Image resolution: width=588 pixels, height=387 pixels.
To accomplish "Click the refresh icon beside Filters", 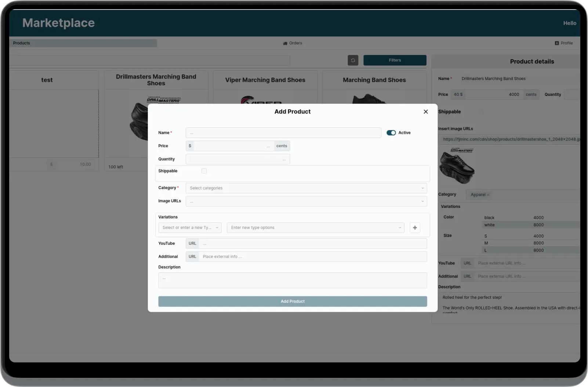I will pos(353,60).
